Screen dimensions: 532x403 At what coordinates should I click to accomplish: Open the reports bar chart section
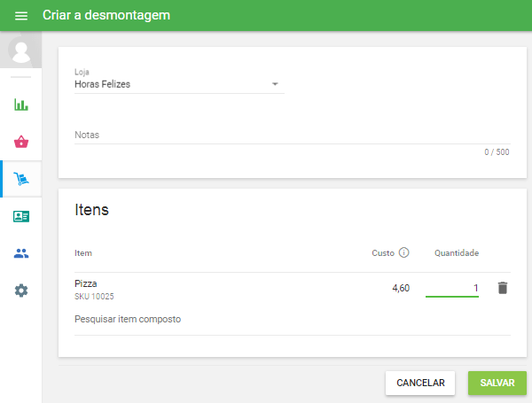click(x=21, y=105)
